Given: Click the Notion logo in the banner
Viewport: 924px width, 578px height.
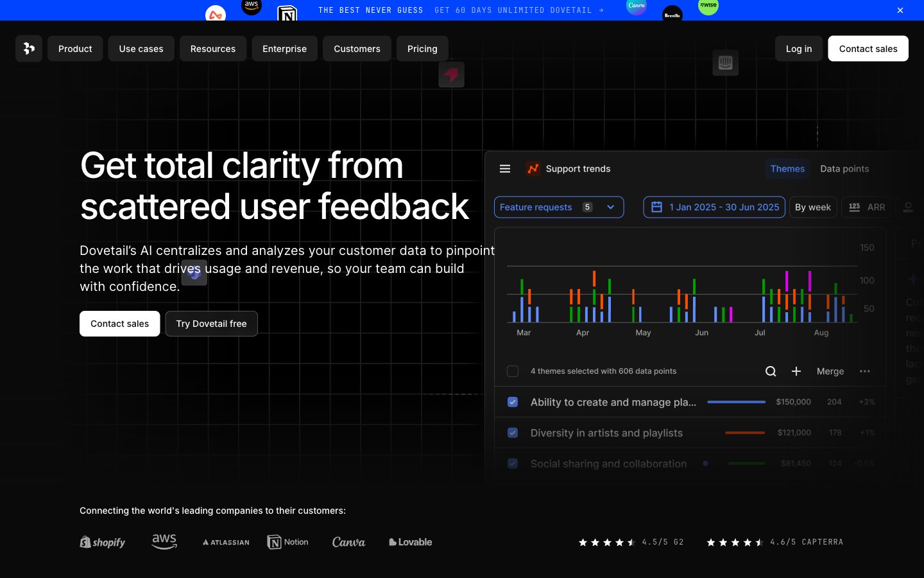Looking at the screenshot, I should click(x=287, y=13).
